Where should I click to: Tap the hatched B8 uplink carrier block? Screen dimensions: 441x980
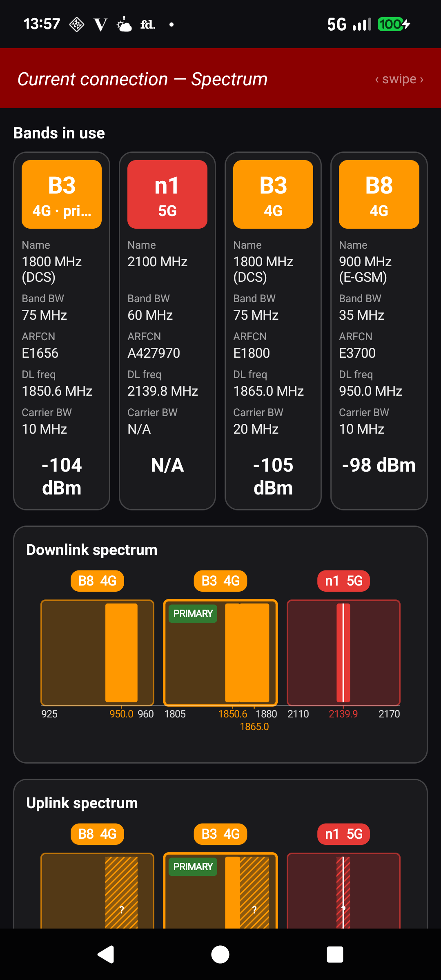pyautogui.click(x=121, y=893)
